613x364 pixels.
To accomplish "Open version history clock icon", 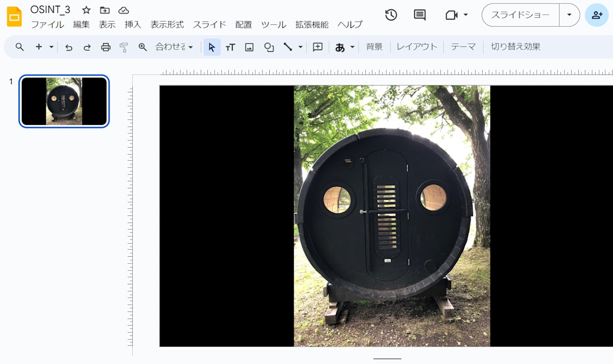I will point(391,15).
